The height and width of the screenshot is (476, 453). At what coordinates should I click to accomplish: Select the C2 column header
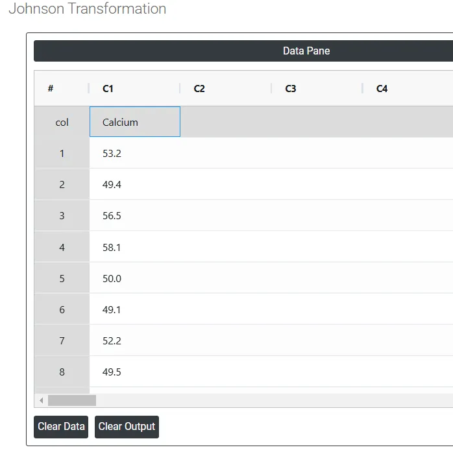pyautogui.click(x=226, y=88)
